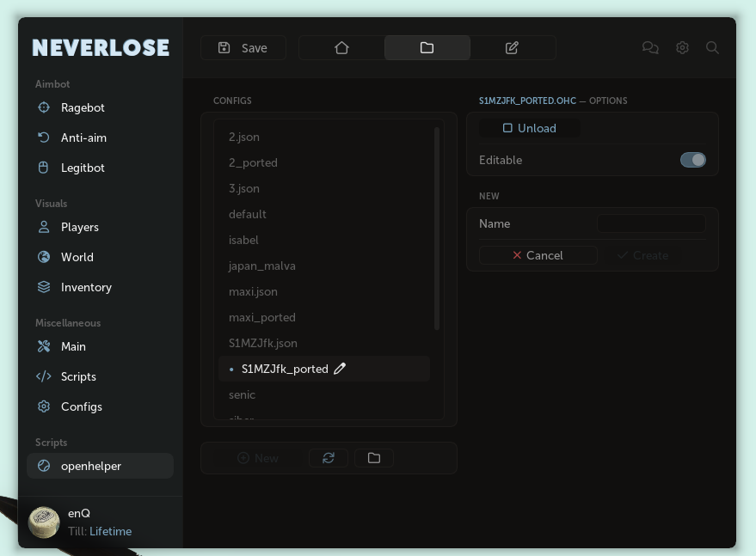Click pencil icon beside S1MZJfk_ported

340,369
